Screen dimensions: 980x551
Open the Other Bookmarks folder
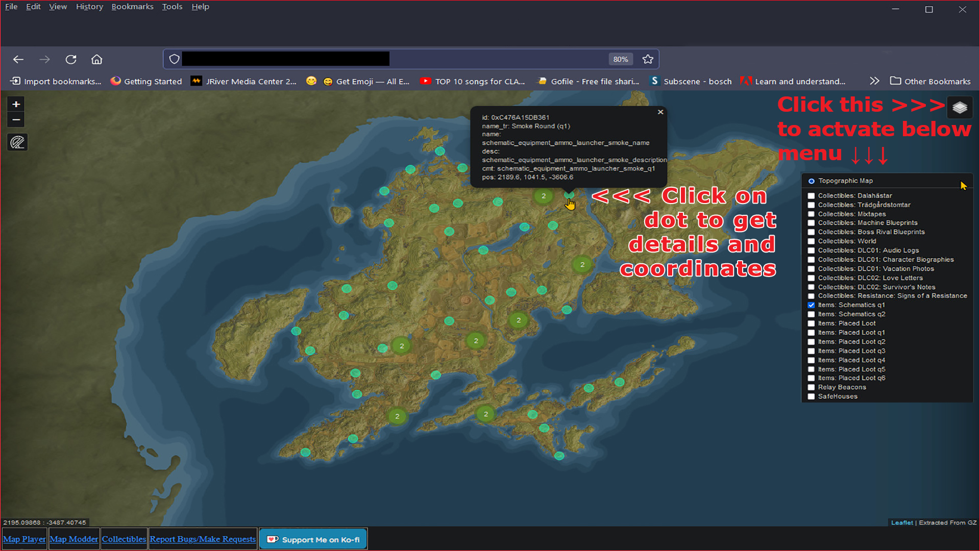tap(930, 81)
